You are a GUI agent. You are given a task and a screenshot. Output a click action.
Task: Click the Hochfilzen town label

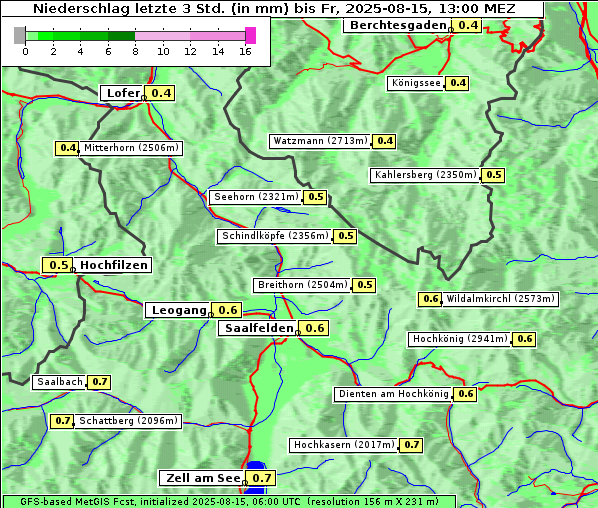point(113,265)
